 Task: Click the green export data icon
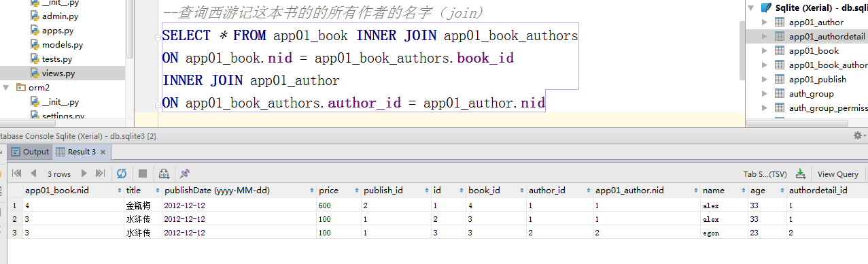click(801, 174)
